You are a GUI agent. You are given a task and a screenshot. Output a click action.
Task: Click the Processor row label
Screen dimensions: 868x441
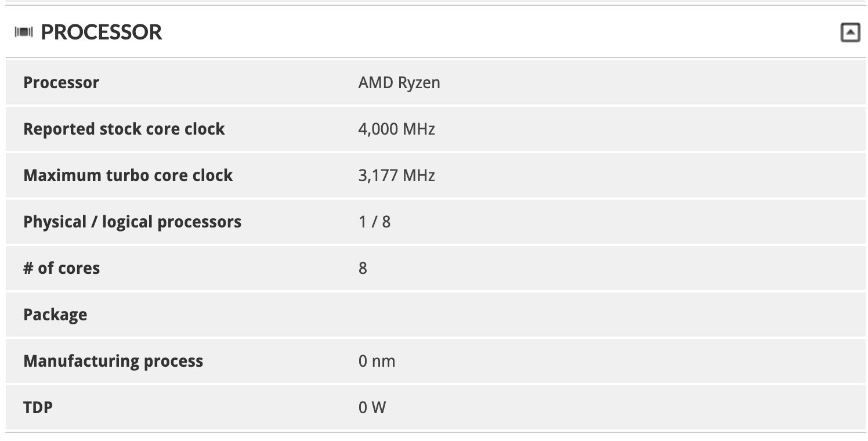coord(61,82)
